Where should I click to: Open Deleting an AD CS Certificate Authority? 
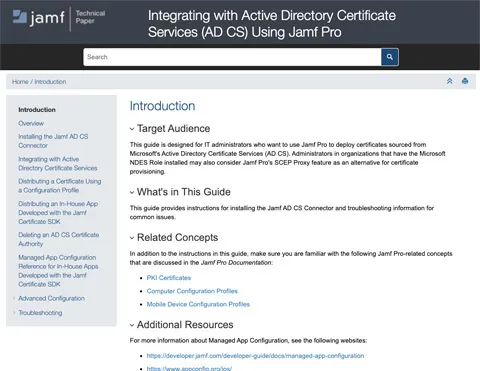pos(59,239)
